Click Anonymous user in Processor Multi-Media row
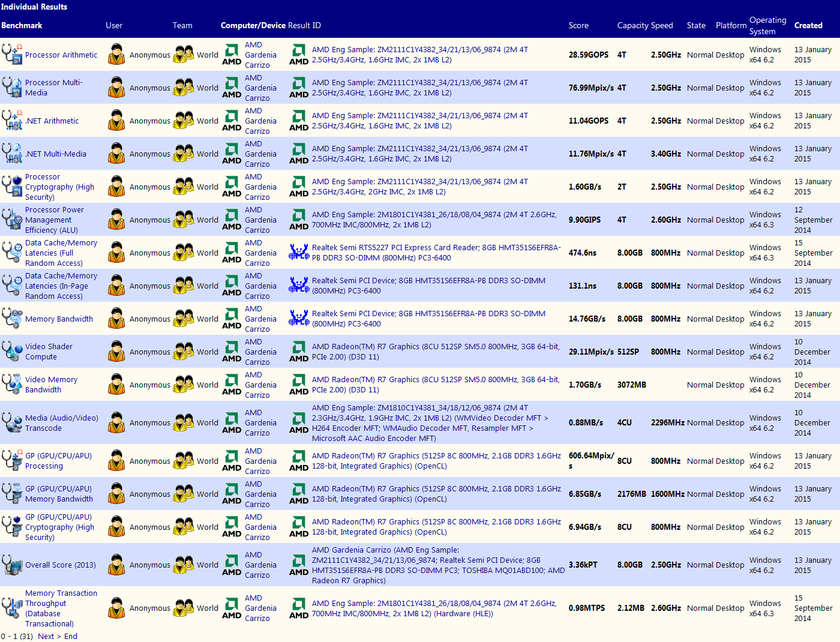The image size is (840, 642). pyautogui.click(x=150, y=88)
